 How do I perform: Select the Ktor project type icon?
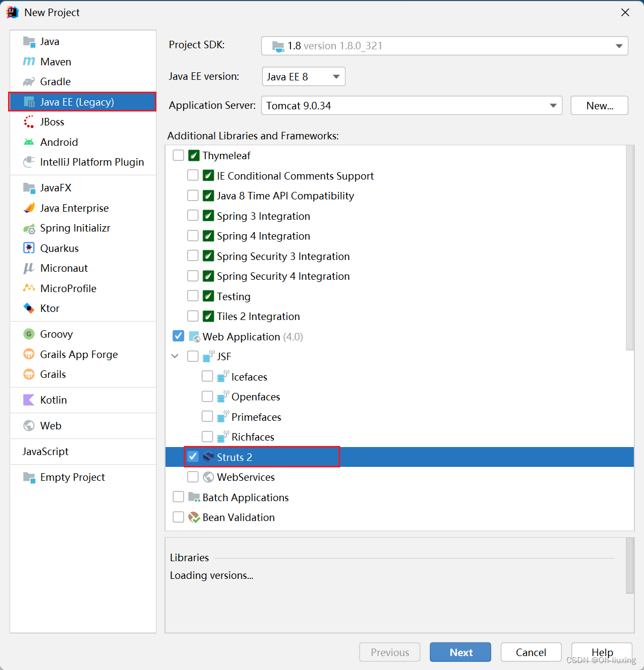(28, 308)
